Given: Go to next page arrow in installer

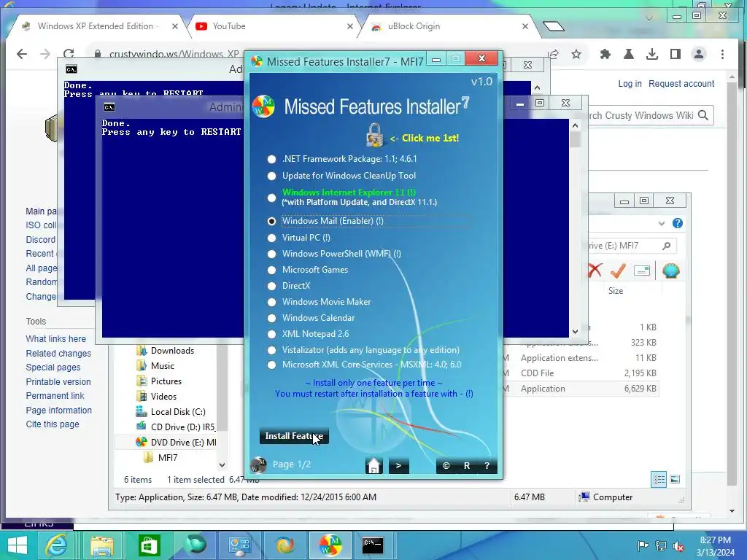Looking at the screenshot, I should coord(399,466).
